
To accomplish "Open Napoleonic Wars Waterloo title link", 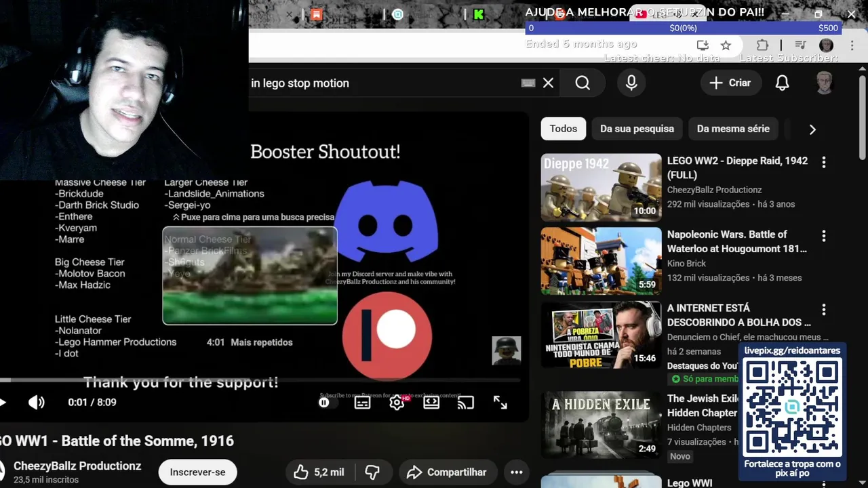I will [737, 241].
